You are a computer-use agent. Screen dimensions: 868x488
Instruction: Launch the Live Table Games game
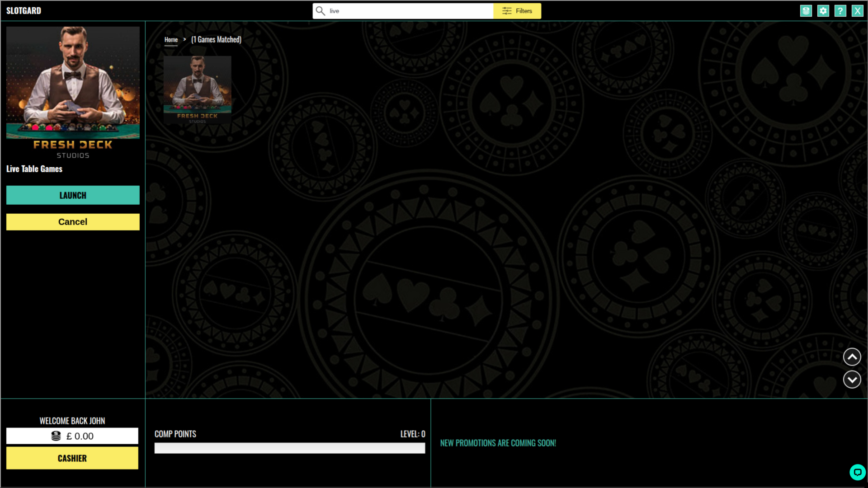pos(72,195)
